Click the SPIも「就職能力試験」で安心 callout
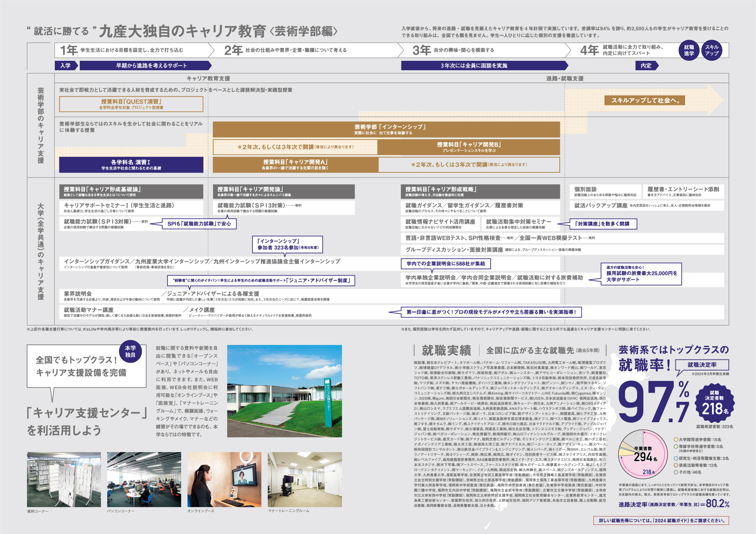The height and width of the screenshot is (534, 756). [x=199, y=224]
